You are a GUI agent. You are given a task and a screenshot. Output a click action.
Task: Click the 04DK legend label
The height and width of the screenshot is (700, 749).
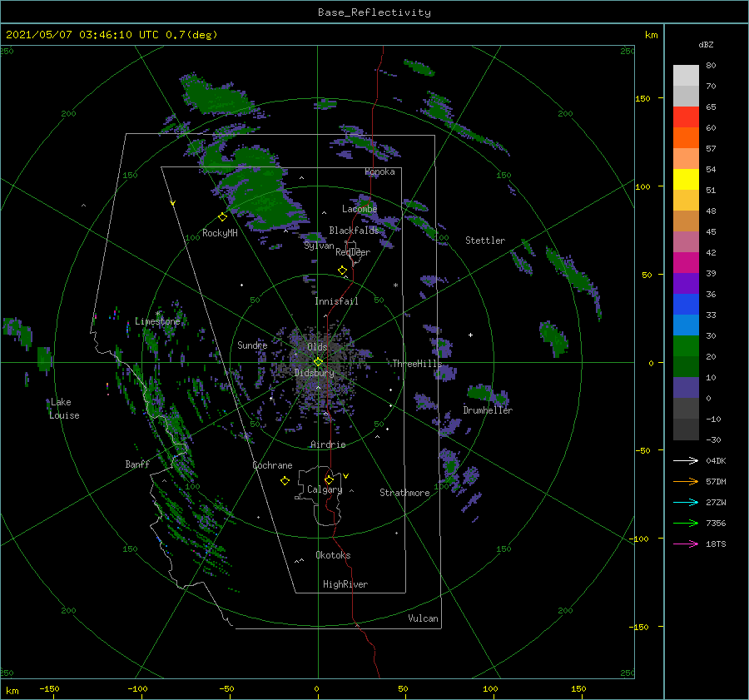point(716,460)
